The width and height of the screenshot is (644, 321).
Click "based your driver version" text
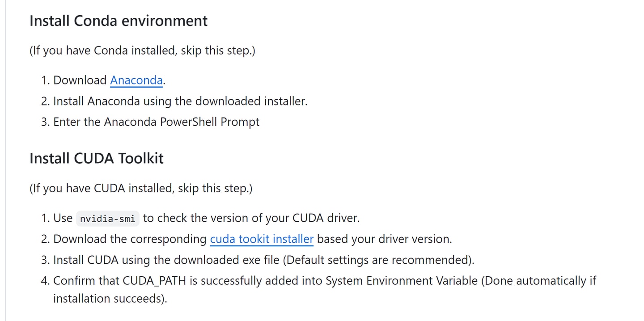tap(385, 239)
